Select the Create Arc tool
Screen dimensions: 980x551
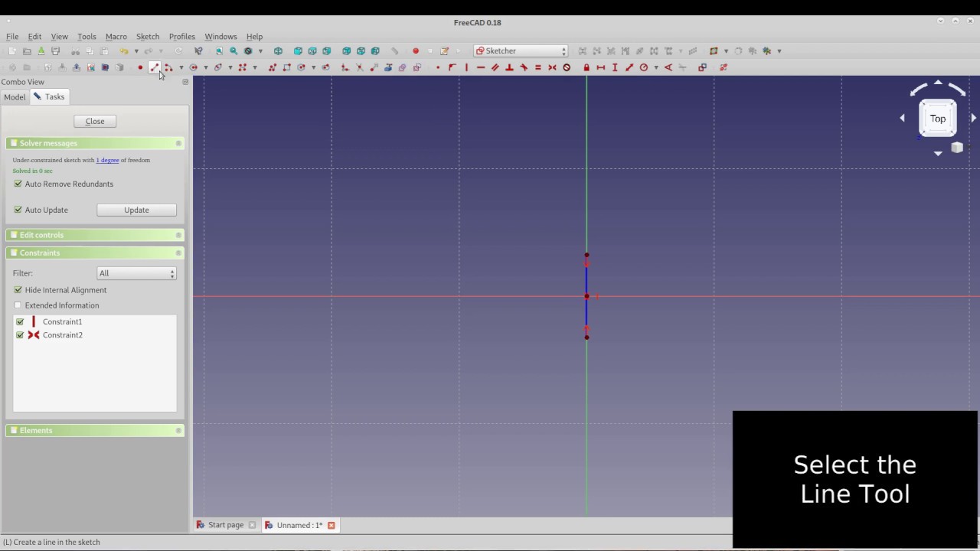pyautogui.click(x=168, y=67)
